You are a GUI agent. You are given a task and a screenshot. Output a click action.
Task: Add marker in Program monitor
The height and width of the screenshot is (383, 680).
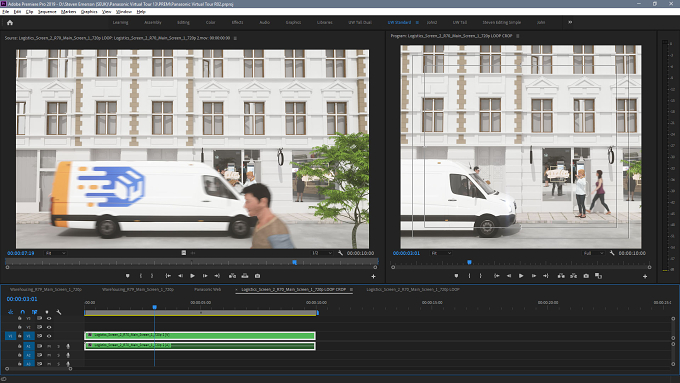(x=456, y=276)
